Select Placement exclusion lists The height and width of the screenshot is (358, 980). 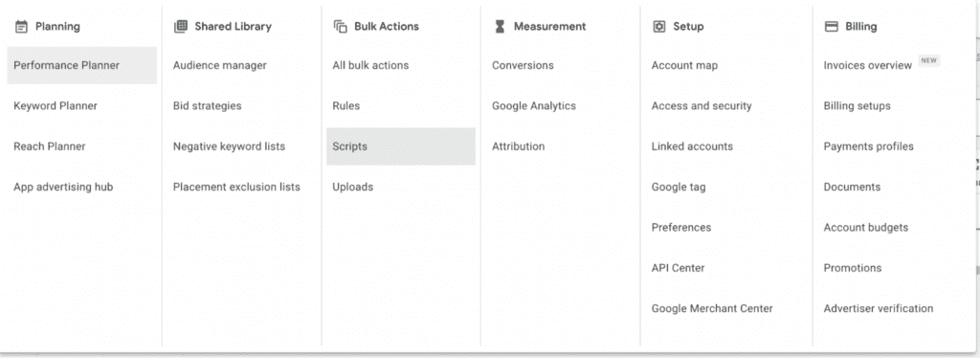[237, 187]
